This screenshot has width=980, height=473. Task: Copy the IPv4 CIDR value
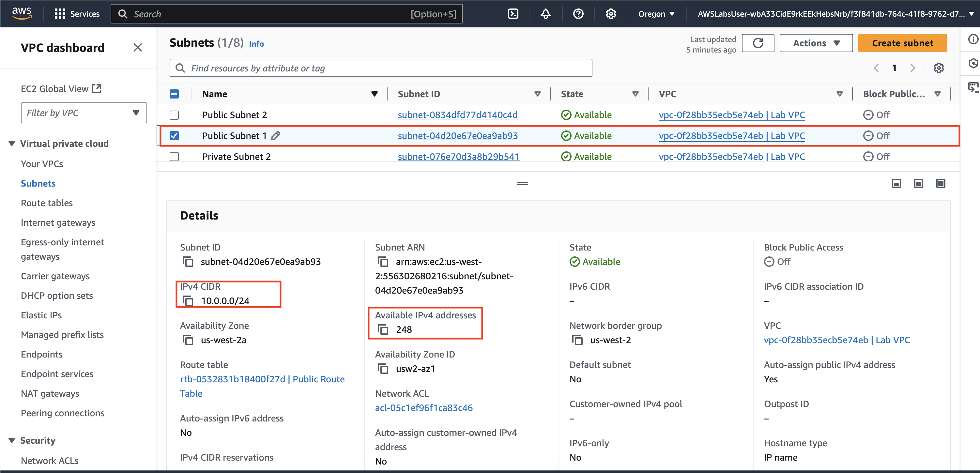click(188, 301)
